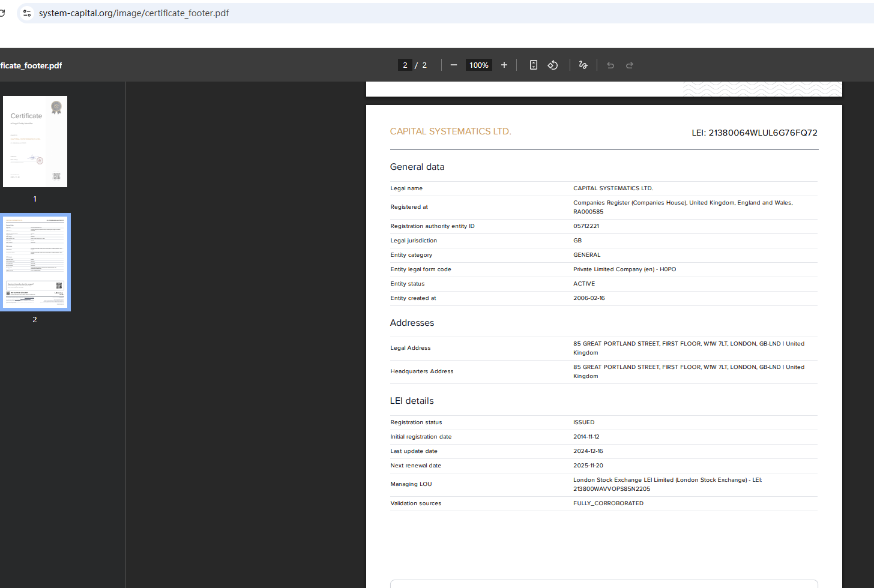Open site information icon in address bar

click(27, 13)
